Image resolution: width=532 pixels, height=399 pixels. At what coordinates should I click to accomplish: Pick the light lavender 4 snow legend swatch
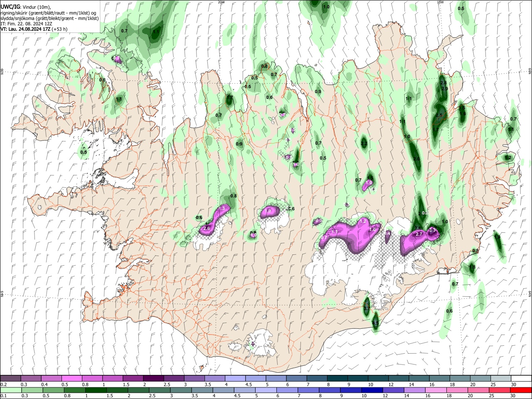coord(235,379)
